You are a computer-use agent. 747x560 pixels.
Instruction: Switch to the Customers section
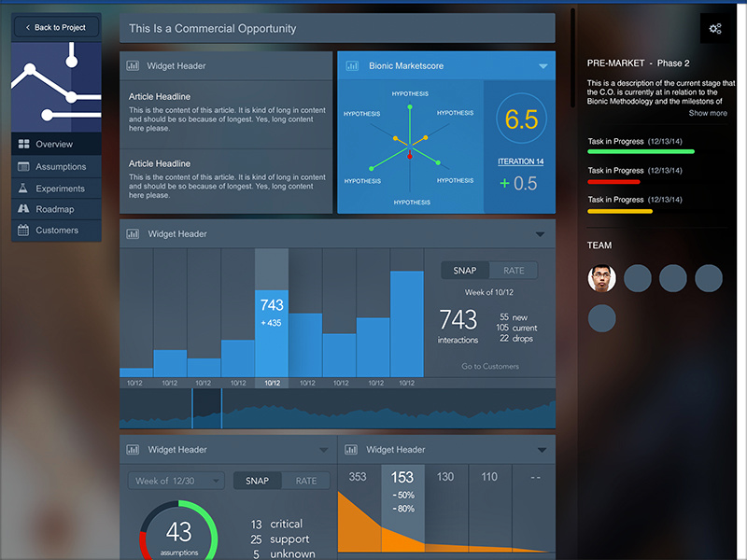pyautogui.click(x=60, y=231)
